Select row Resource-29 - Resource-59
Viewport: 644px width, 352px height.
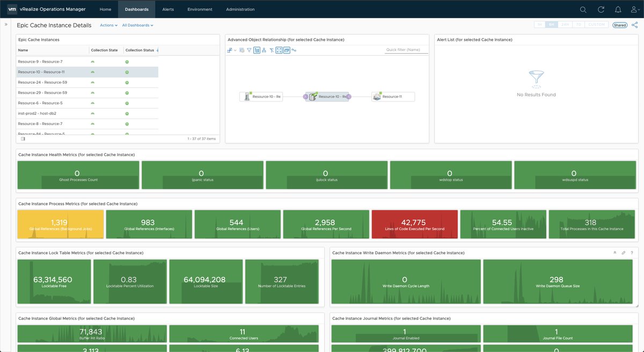[x=87, y=93]
